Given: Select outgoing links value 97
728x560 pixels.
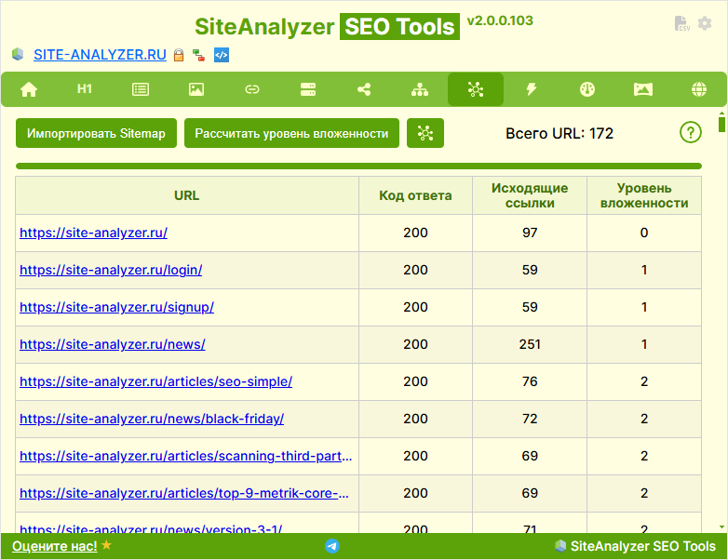Looking at the screenshot, I should click(530, 233).
